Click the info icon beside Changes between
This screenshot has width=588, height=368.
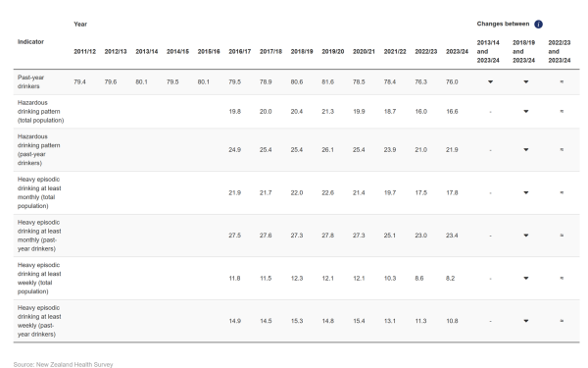[538, 24]
